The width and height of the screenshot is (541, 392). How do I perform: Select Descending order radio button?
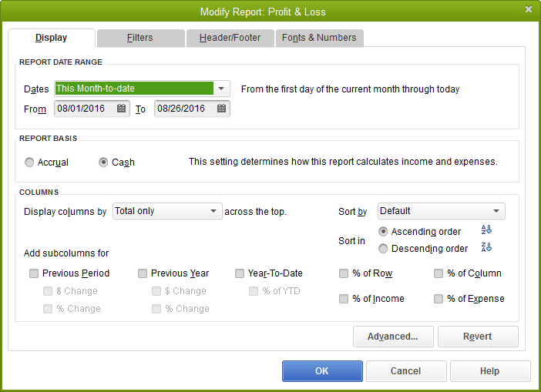384,249
